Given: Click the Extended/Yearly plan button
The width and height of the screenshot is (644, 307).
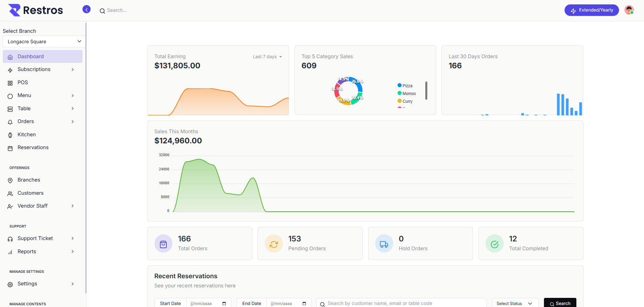Looking at the screenshot, I should pyautogui.click(x=592, y=10).
